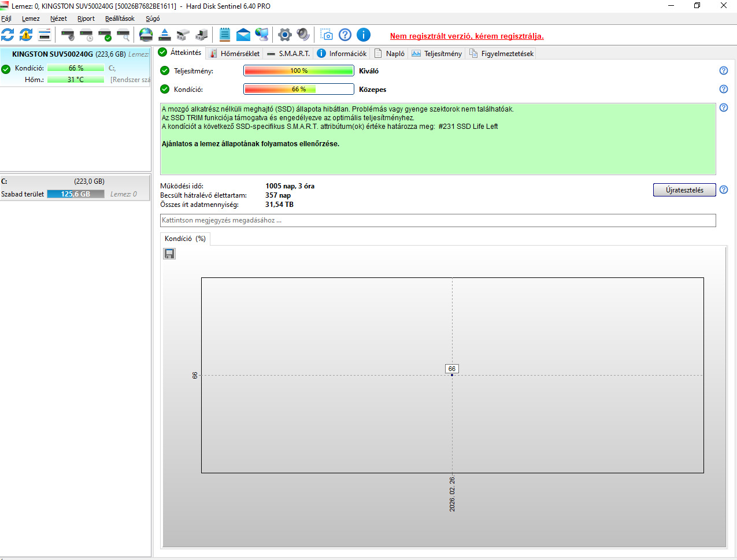Switch to the S.M.A.R.T. tab
The height and width of the screenshot is (560, 737).
pyautogui.click(x=288, y=53)
